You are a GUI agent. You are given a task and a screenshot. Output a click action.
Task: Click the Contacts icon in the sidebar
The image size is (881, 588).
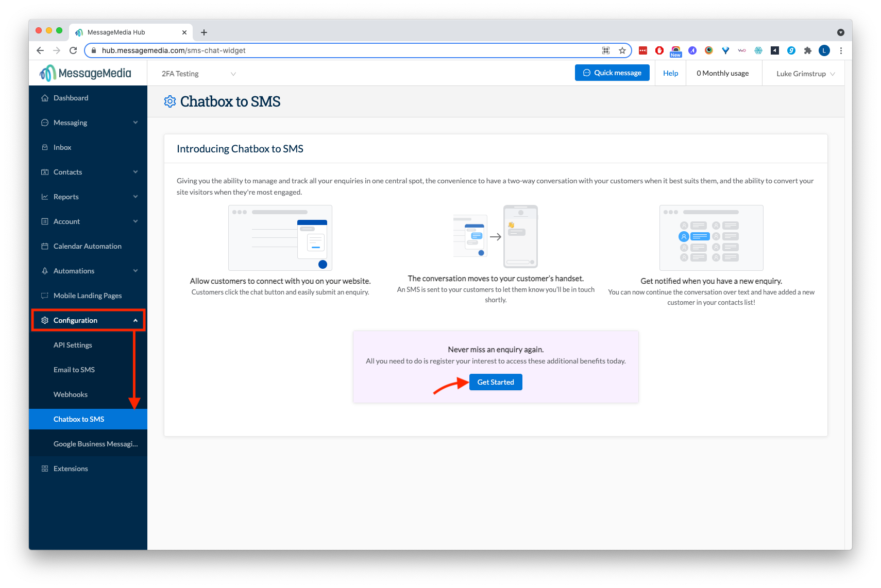point(45,171)
